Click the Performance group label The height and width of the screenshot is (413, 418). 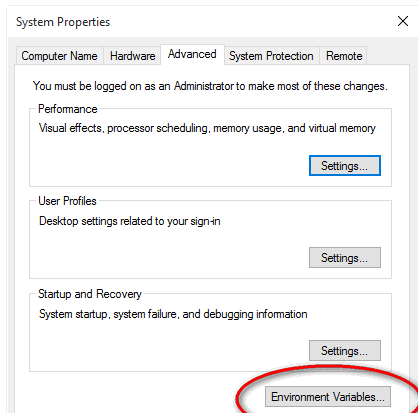pos(68,109)
